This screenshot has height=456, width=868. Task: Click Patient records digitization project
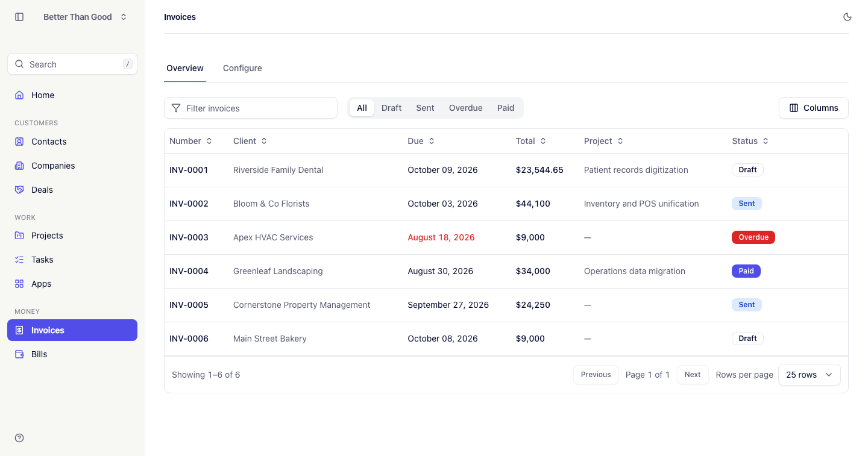tap(636, 170)
